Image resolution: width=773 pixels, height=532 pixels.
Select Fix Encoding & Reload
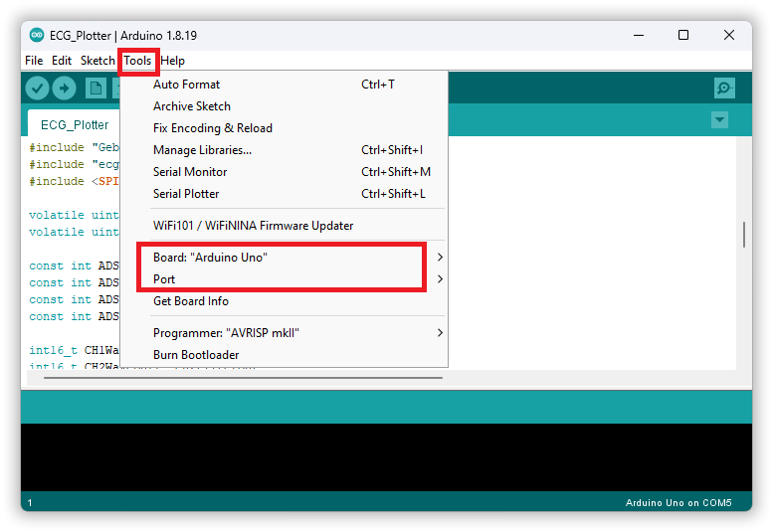coord(284,128)
